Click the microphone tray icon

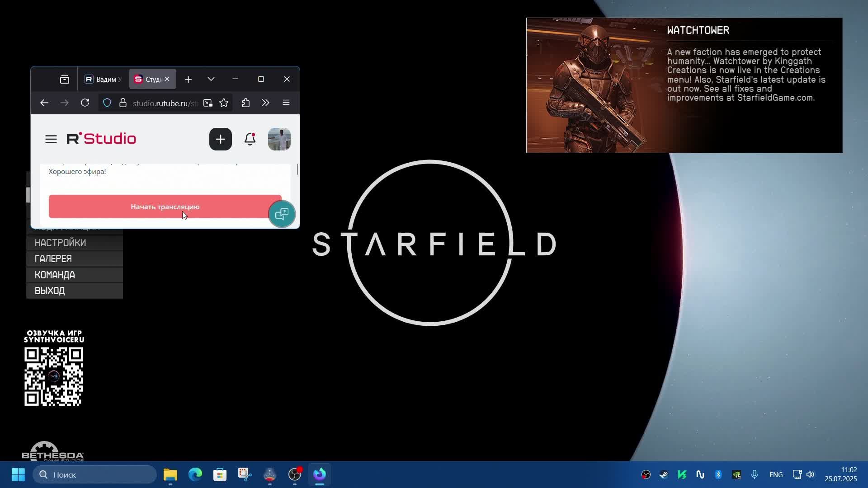click(x=755, y=474)
